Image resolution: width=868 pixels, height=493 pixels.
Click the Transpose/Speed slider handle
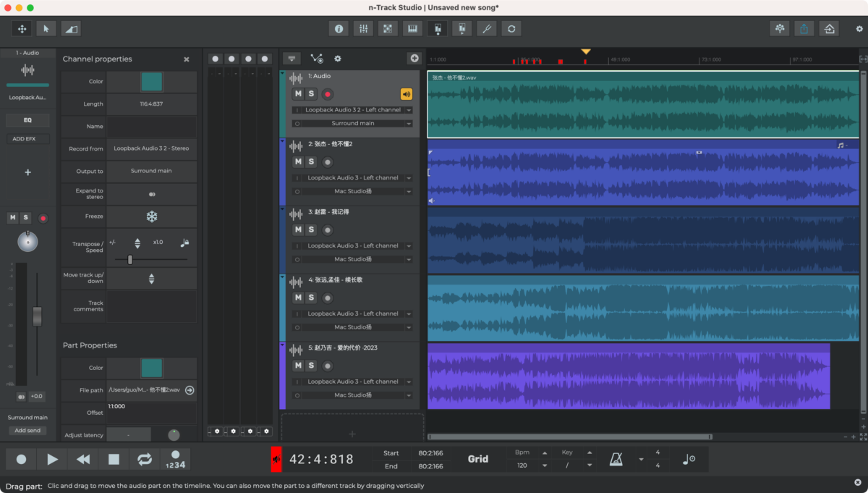pyautogui.click(x=130, y=259)
